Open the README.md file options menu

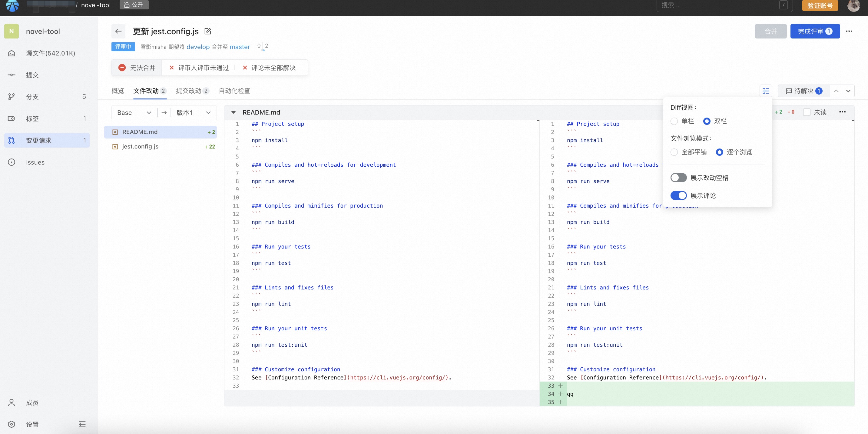point(842,112)
